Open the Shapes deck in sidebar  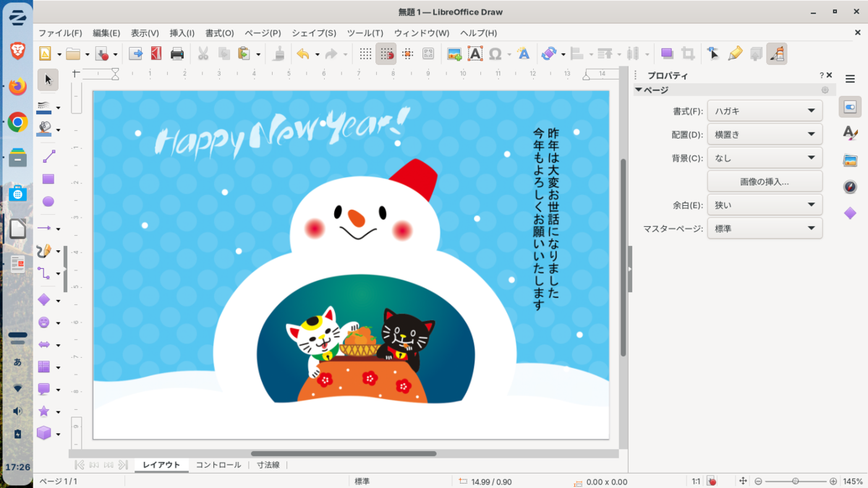(x=850, y=213)
